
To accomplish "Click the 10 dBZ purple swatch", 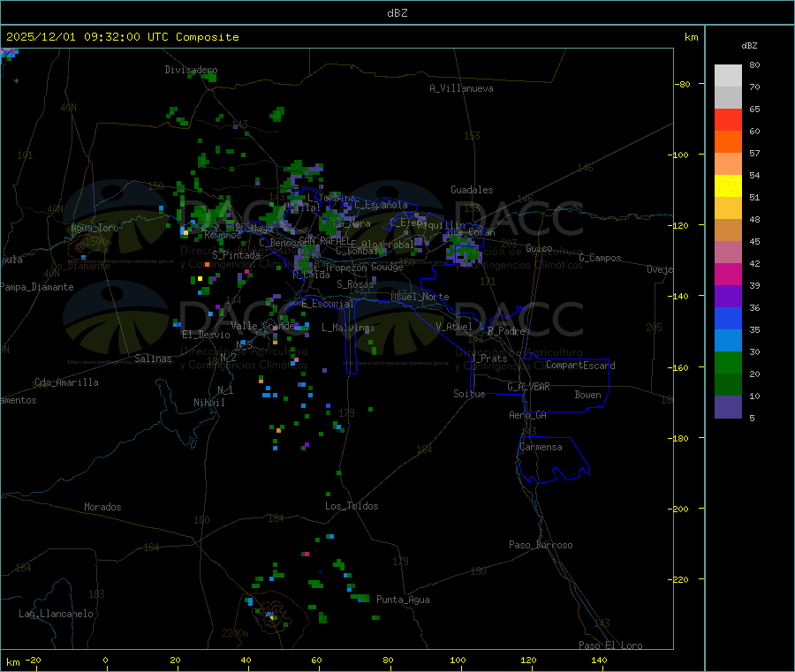I will click(728, 407).
